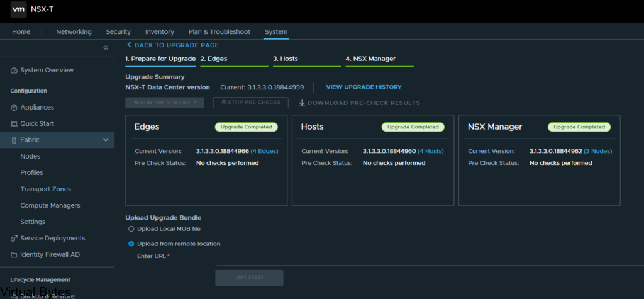Click Hosts Upgrade Completed status badge
Image resolution: width=644 pixels, height=299 pixels.
click(413, 127)
